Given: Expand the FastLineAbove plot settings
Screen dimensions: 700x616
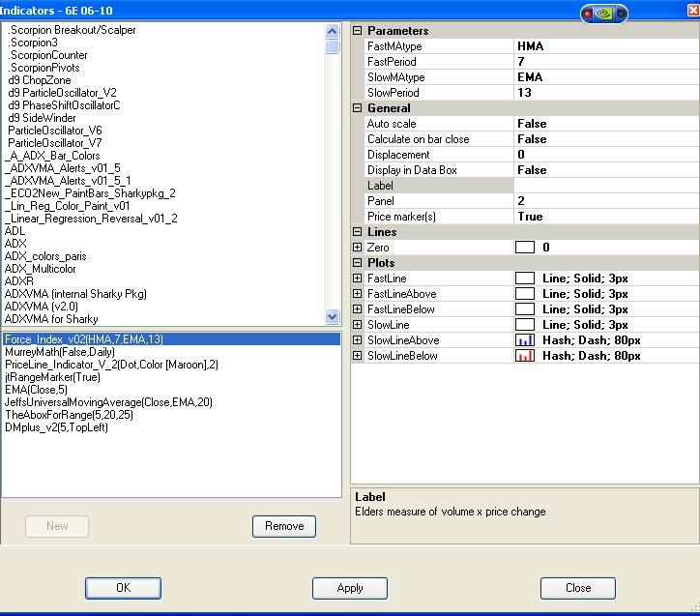Looking at the screenshot, I should 357,294.
